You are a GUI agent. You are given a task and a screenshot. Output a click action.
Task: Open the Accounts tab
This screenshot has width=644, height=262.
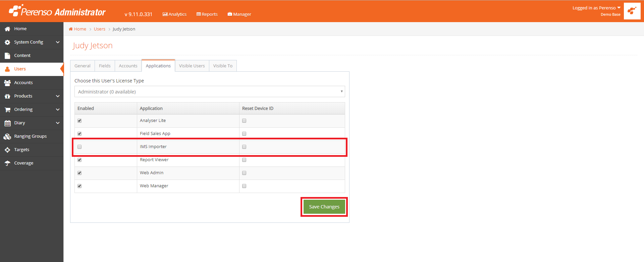128,66
